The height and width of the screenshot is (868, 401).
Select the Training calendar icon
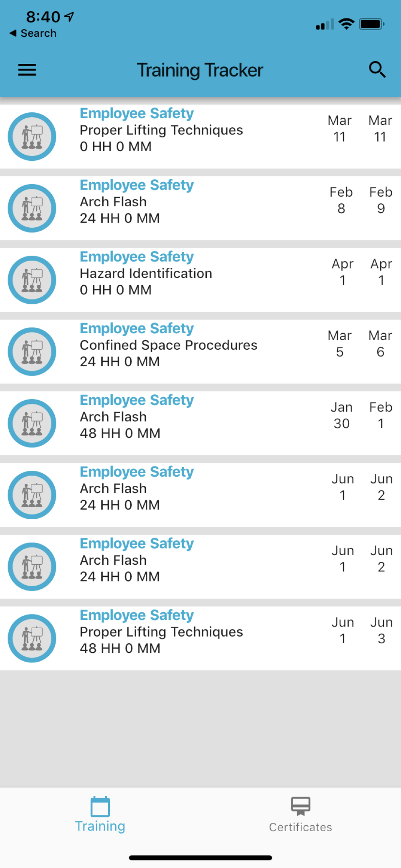point(100,806)
